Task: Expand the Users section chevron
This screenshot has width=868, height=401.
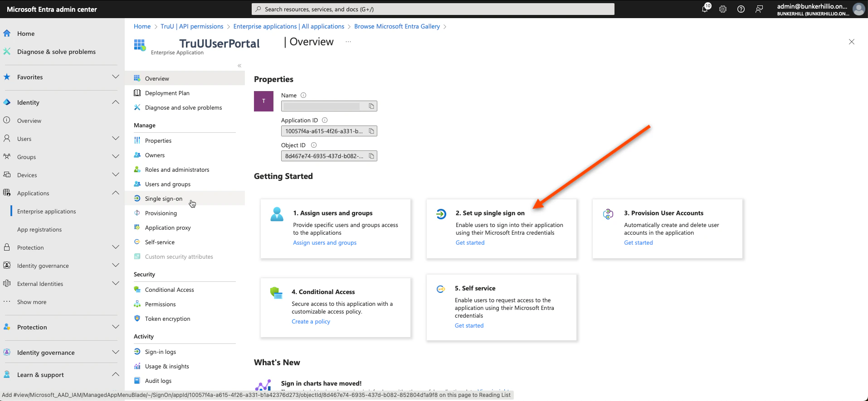Action: click(x=116, y=139)
